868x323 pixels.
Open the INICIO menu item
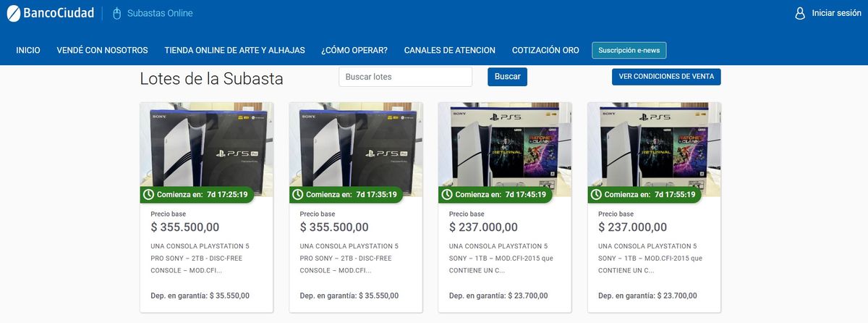point(28,50)
